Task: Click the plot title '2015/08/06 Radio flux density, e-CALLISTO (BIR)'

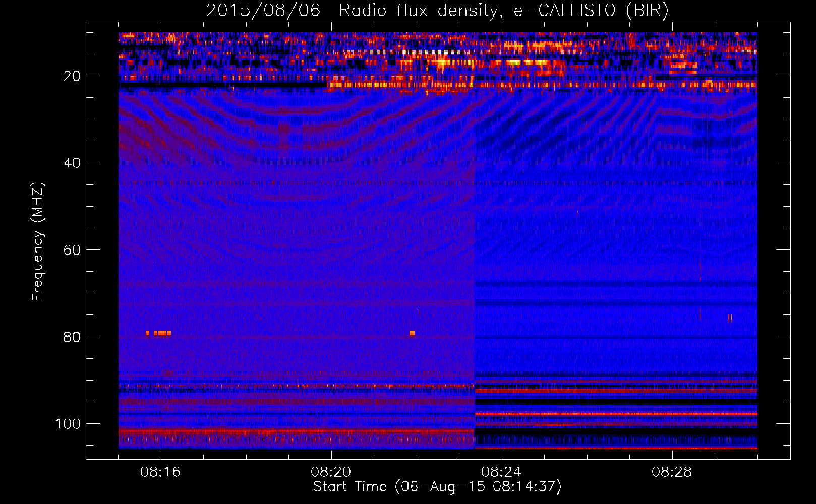Action: point(437,10)
